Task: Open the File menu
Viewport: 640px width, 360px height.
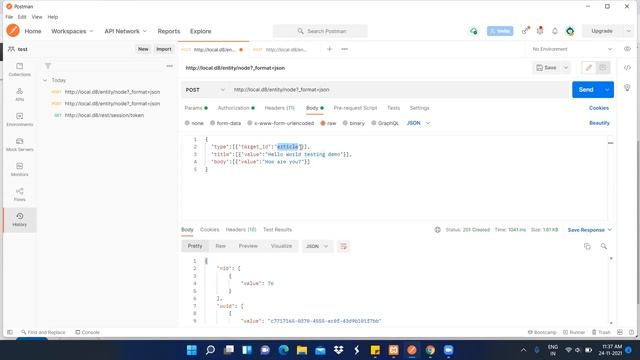Action: 9,17
